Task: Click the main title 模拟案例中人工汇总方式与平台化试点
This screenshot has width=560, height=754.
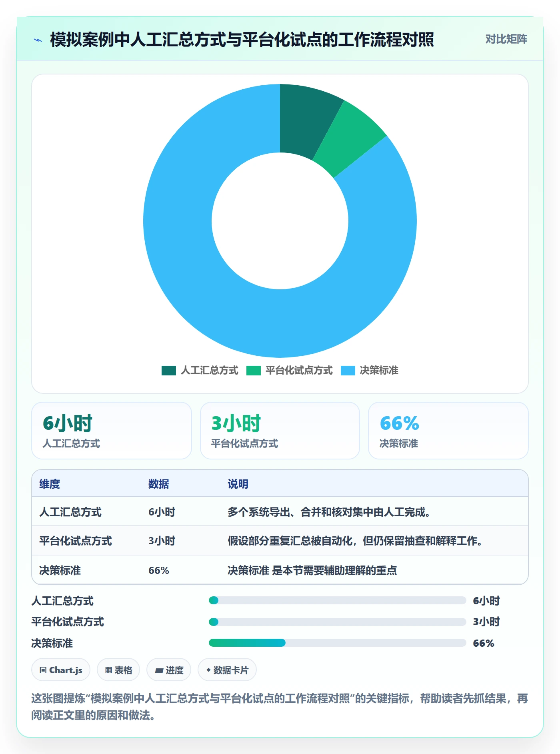Action: [242, 40]
